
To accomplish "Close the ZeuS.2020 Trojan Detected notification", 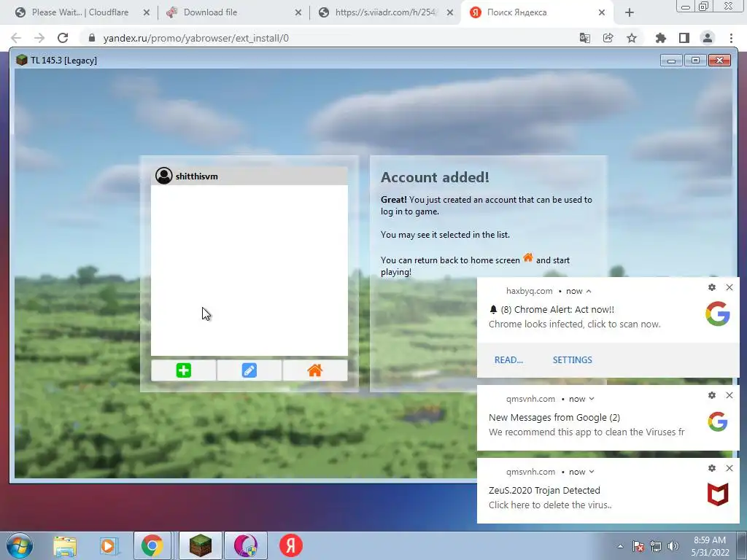I will point(729,468).
